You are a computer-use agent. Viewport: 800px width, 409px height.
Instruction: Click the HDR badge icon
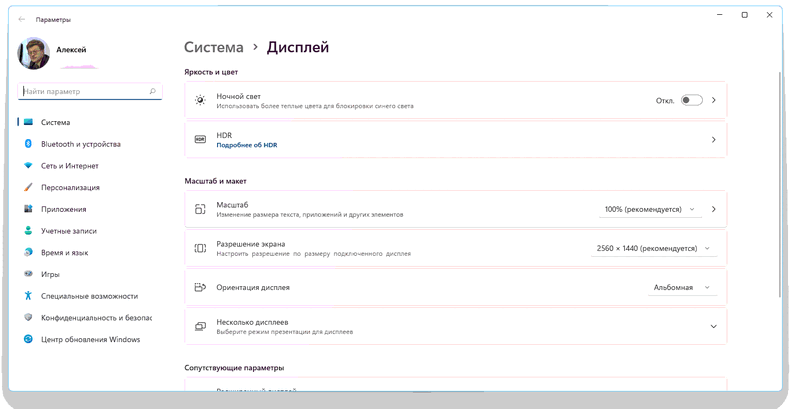click(201, 139)
